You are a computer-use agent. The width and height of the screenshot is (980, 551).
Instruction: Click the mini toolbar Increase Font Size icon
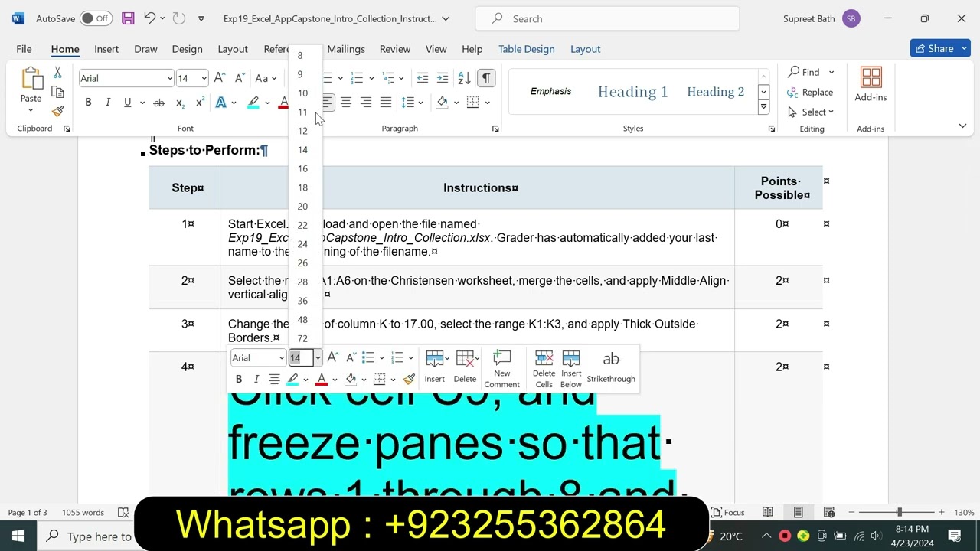point(332,357)
